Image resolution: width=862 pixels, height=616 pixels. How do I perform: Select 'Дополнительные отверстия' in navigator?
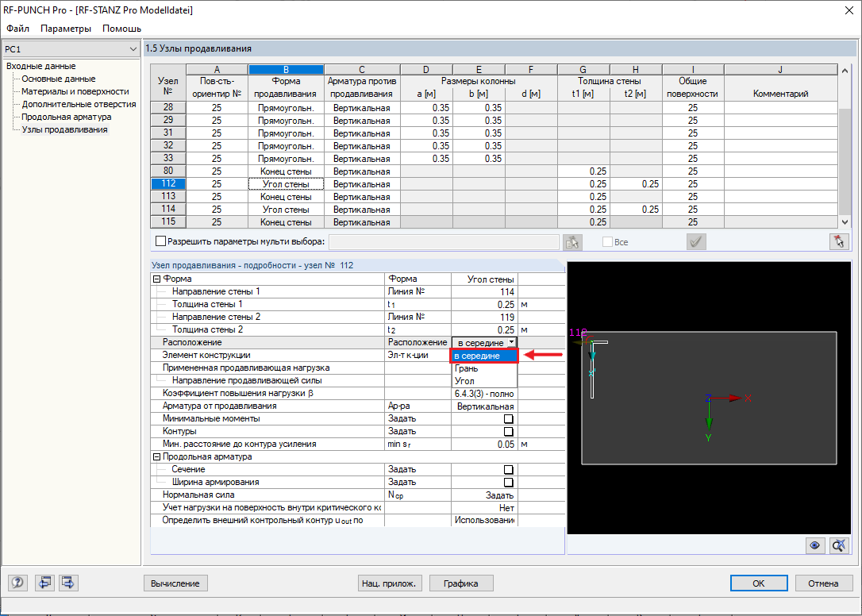79,104
